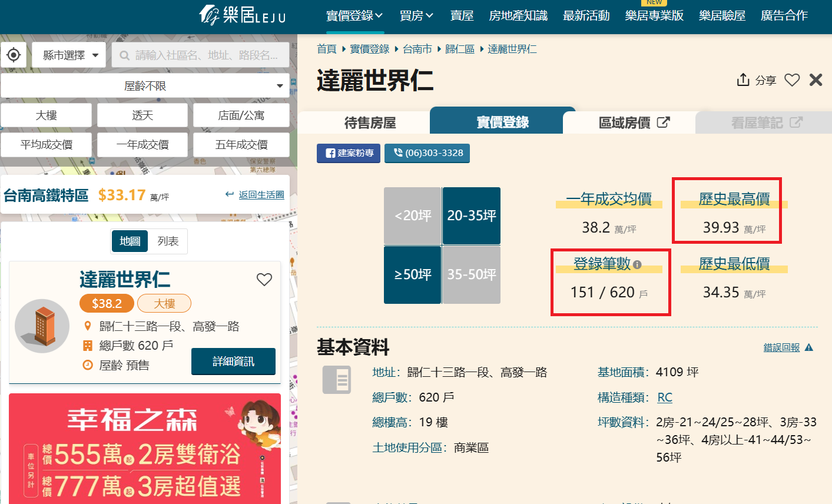Click the 幸福之森 ad banner
This screenshot has width=832, height=504.
point(145,449)
